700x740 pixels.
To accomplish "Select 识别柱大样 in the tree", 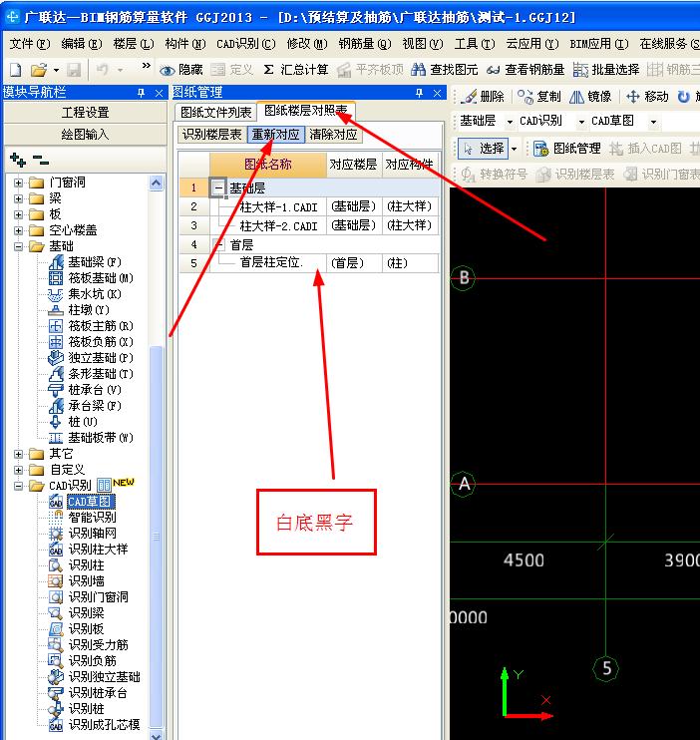I will pos(89,550).
